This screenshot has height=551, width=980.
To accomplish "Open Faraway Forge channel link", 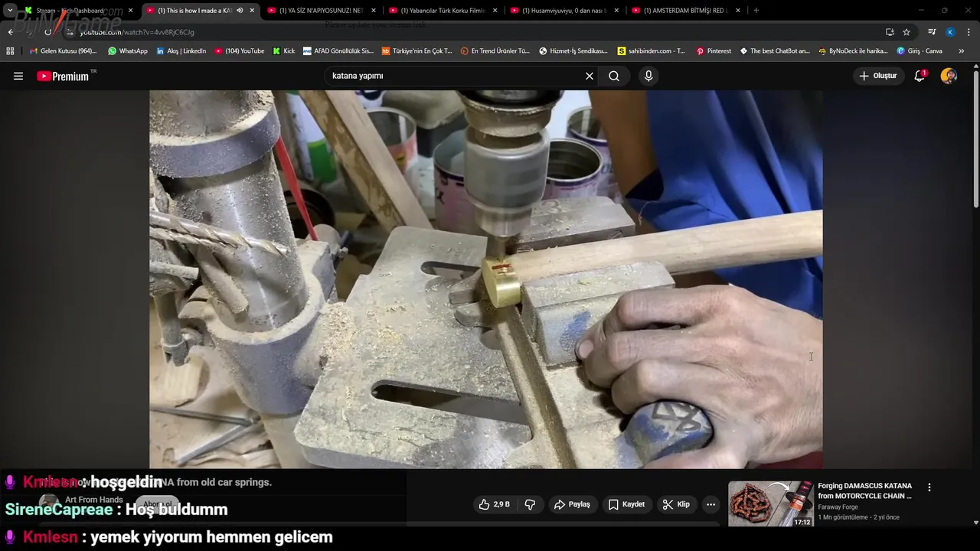I will (838, 507).
